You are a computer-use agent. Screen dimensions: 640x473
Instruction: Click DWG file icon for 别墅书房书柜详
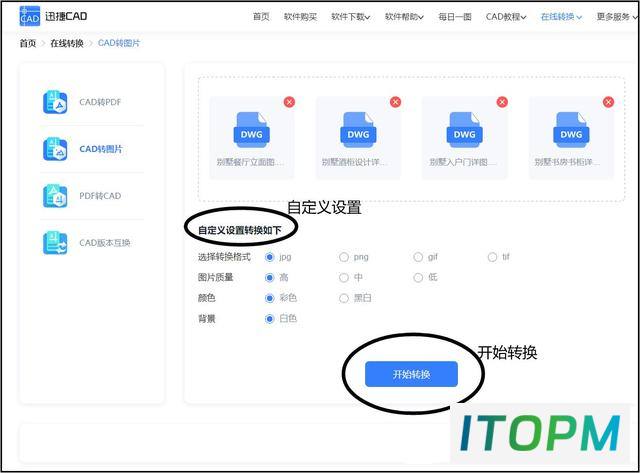point(571,130)
